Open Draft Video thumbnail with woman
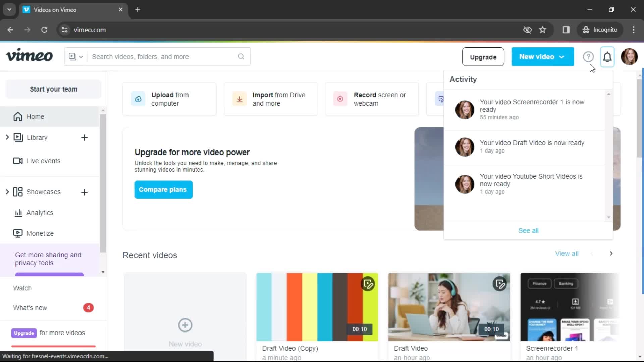 [449, 307]
